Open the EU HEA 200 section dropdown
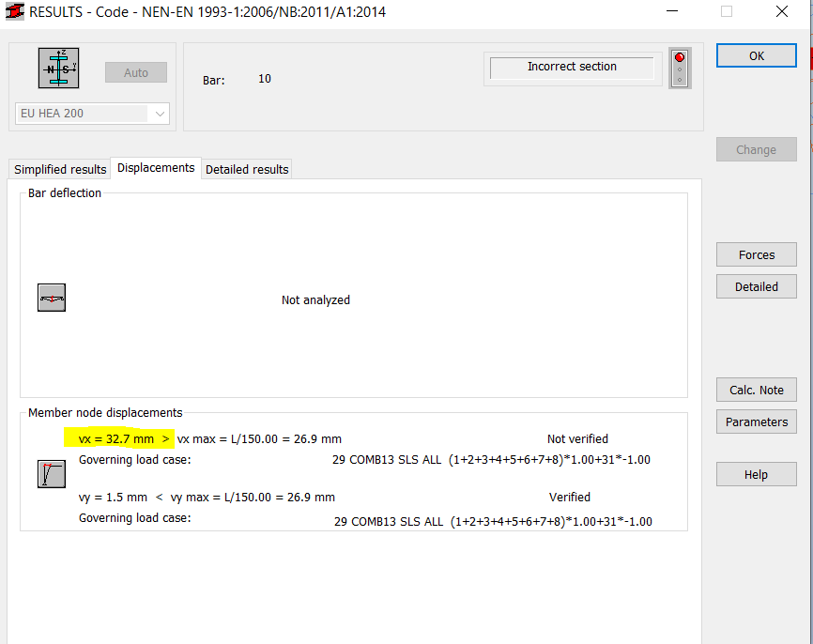This screenshot has width=813, height=644. (x=157, y=113)
